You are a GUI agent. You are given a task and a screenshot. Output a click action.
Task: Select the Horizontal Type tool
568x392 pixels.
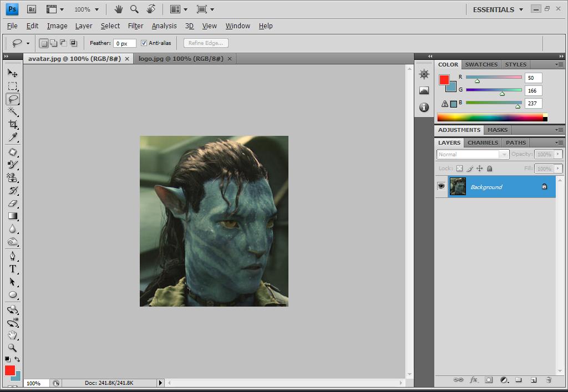coord(13,269)
